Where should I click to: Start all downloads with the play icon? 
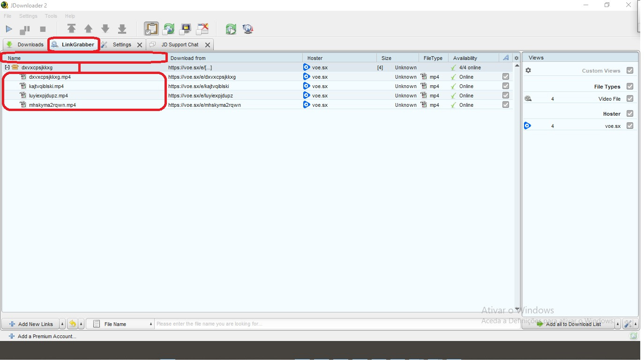click(x=9, y=29)
